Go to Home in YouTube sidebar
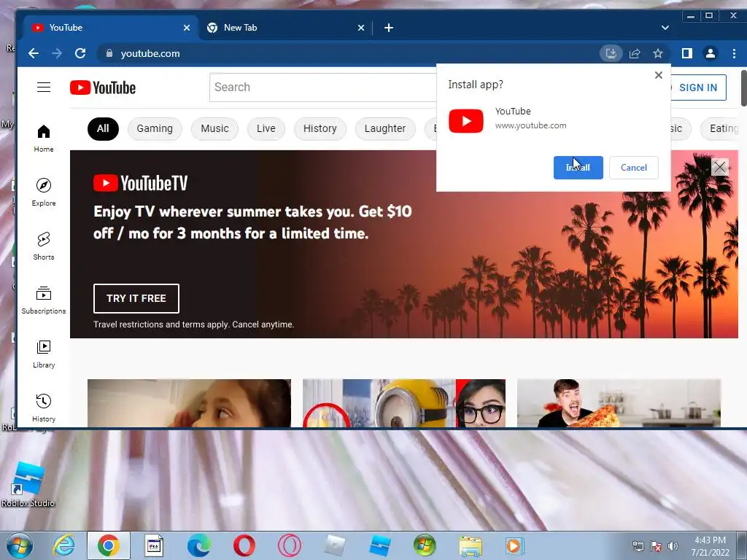The height and width of the screenshot is (560, 747). (44, 138)
